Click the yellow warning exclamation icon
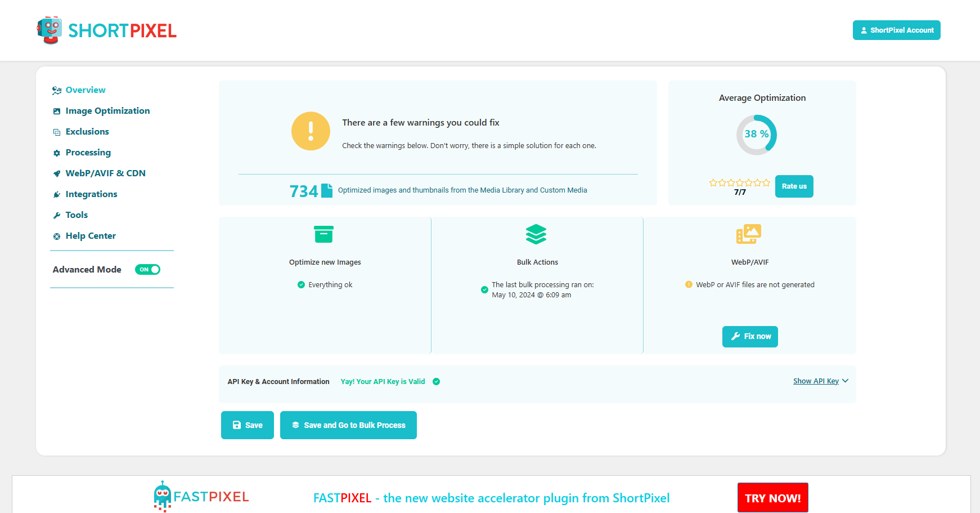The height and width of the screenshot is (513, 980). tap(311, 131)
